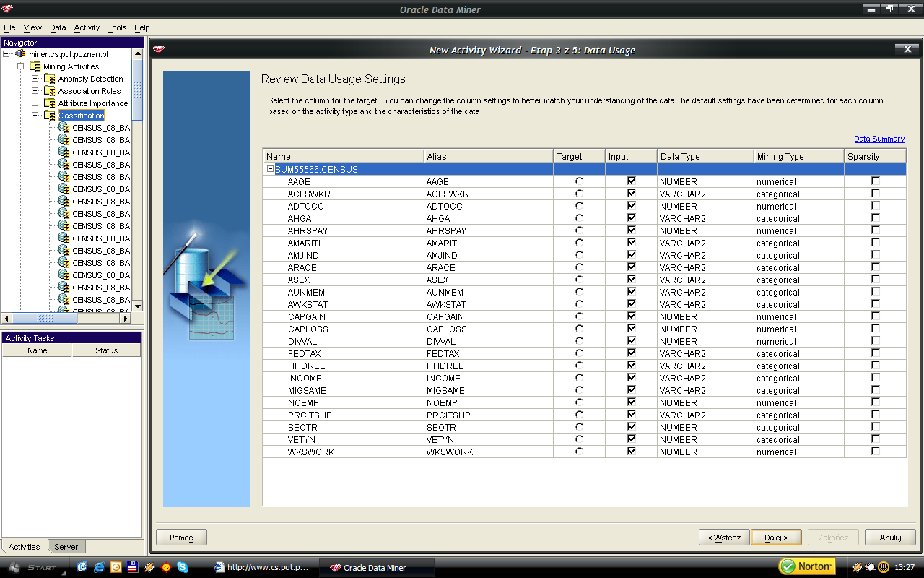Image resolution: width=924 pixels, height=578 pixels.
Task: Open the Tools menu
Action: coord(117,27)
